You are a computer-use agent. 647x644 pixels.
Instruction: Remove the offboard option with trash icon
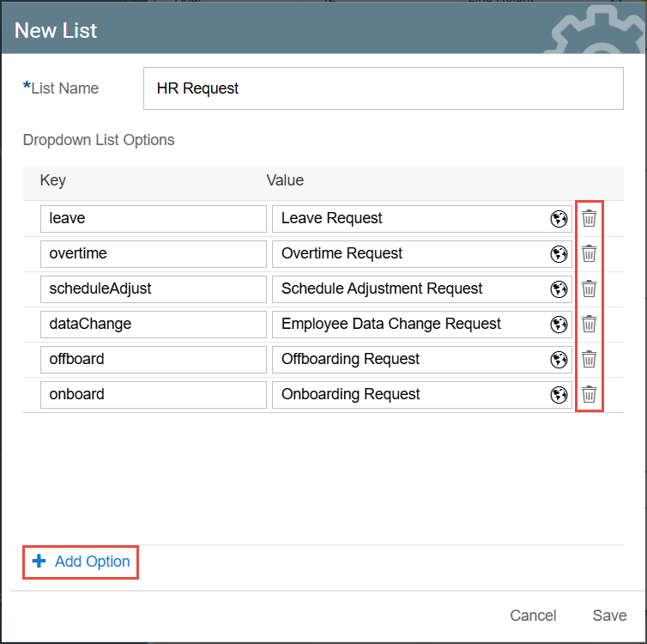coord(589,359)
